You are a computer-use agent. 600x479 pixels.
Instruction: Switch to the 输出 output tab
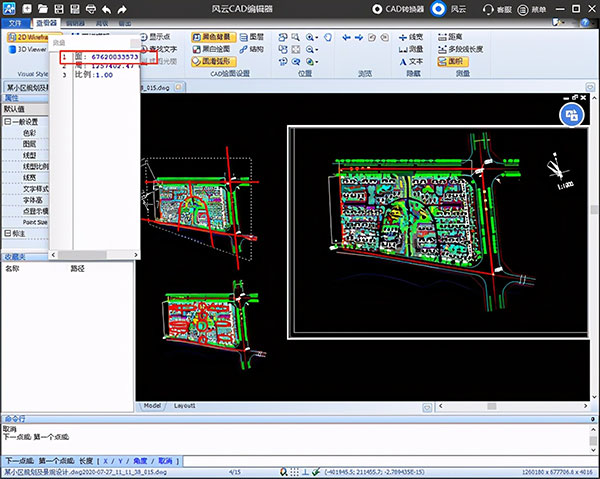point(125,23)
